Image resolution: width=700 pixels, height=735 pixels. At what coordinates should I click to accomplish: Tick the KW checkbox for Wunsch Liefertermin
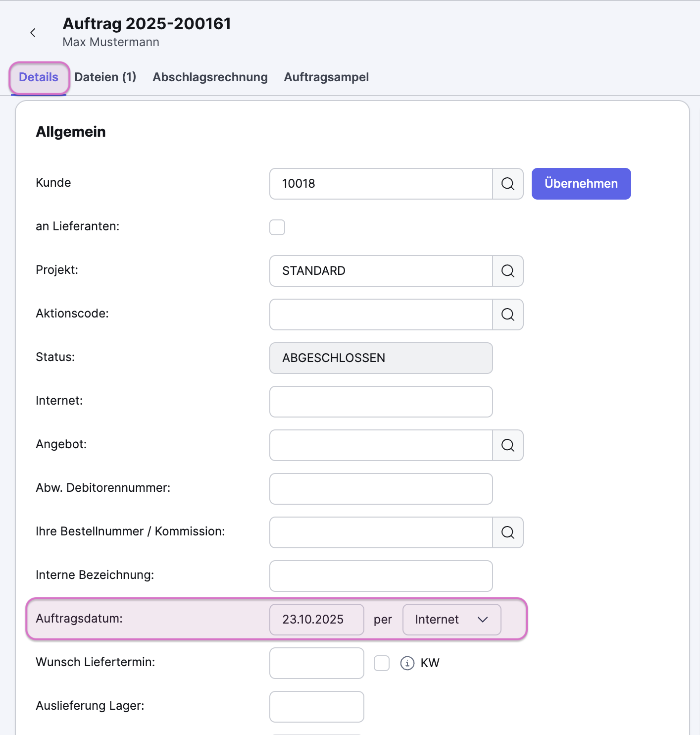382,663
